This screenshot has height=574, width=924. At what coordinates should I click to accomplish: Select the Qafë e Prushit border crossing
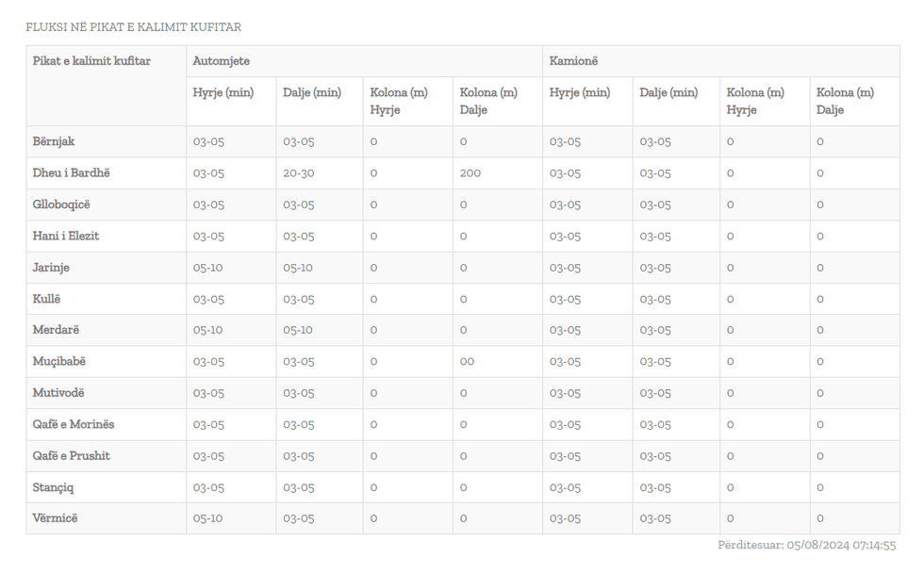click(72, 456)
